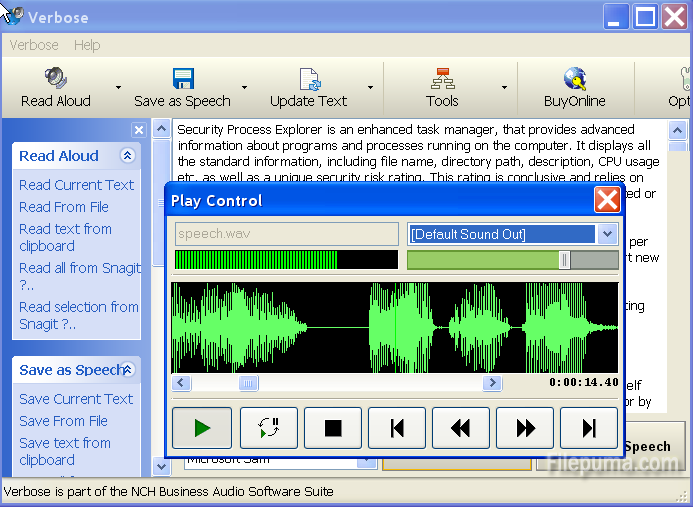Jump to end of audio
Image resolution: width=693 pixels, height=507 pixels.
[589, 428]
